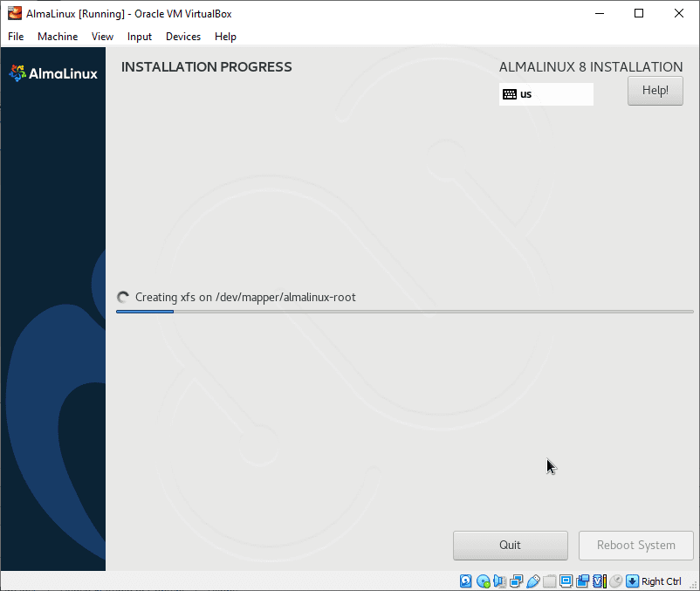Viewport: 700px width, 591px height.
Task: Click the installation progress spinner icon
Action: (123, 298)
